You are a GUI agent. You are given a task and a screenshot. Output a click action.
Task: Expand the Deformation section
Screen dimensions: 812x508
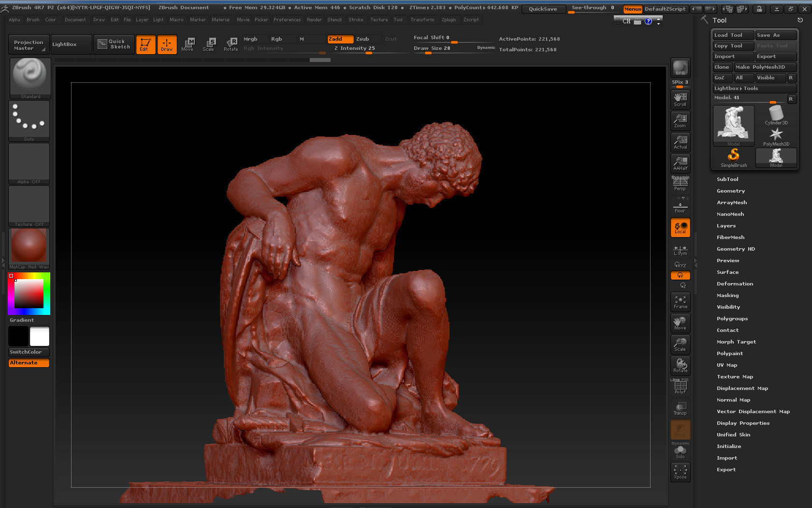click(x=735, y=284)
